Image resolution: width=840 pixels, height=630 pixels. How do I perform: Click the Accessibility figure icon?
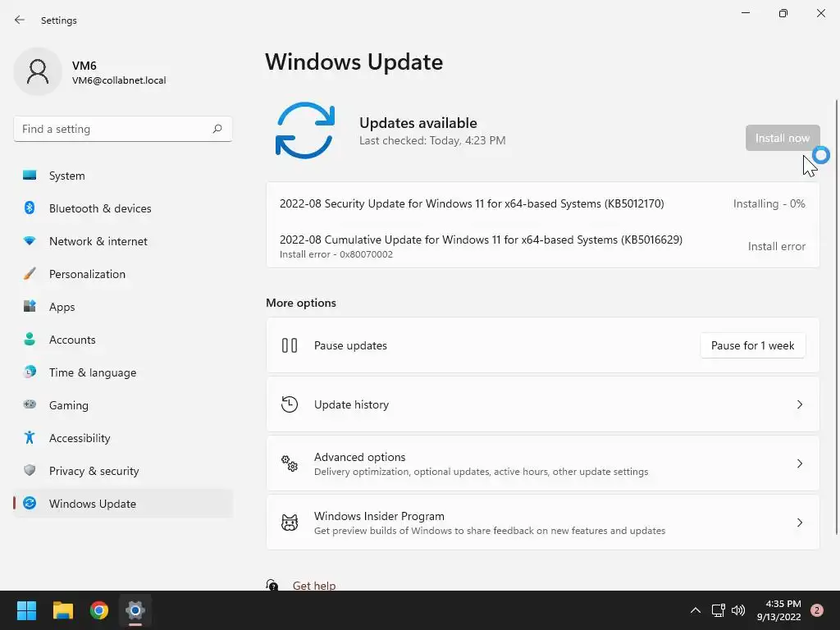(30, 438)
